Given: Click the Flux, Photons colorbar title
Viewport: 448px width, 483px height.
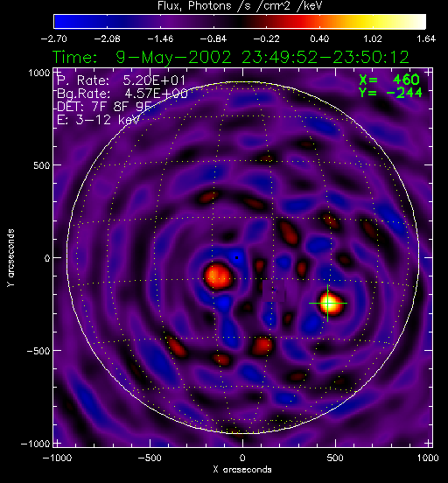Looking at the screenshot, I should point(240,5).
